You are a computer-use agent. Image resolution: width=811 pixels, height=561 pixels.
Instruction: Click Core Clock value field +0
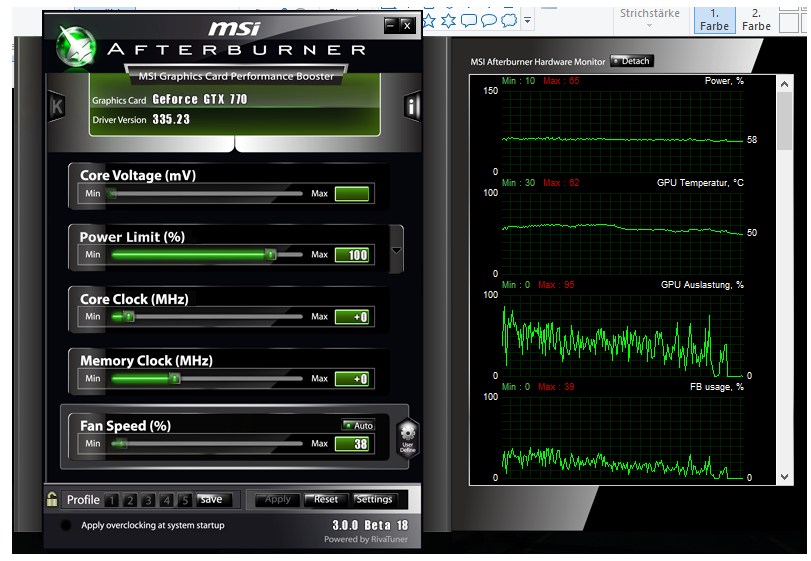tap(352, 317)
